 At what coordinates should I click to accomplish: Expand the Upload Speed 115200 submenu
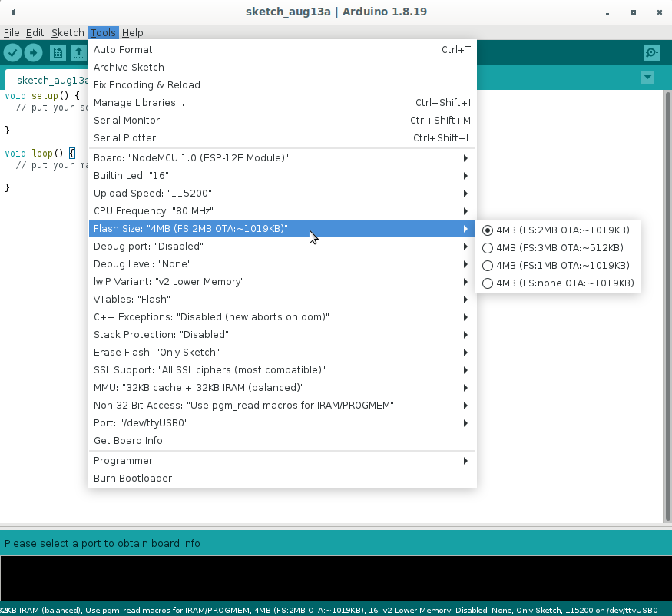point(282,193)
